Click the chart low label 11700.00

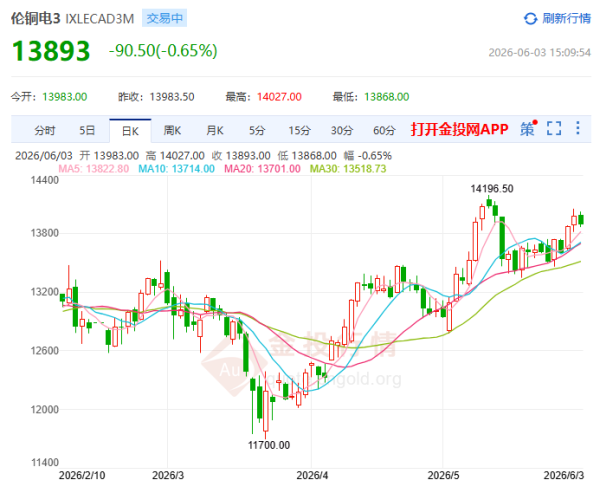pyautogui.click(x=269, y=445)
